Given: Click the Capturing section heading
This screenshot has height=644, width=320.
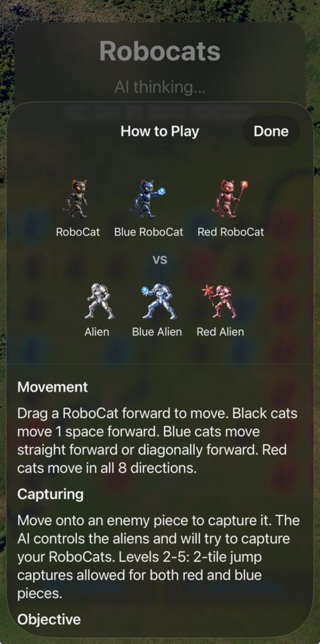Looking at the screenshot, I should (x=50, y=494).
